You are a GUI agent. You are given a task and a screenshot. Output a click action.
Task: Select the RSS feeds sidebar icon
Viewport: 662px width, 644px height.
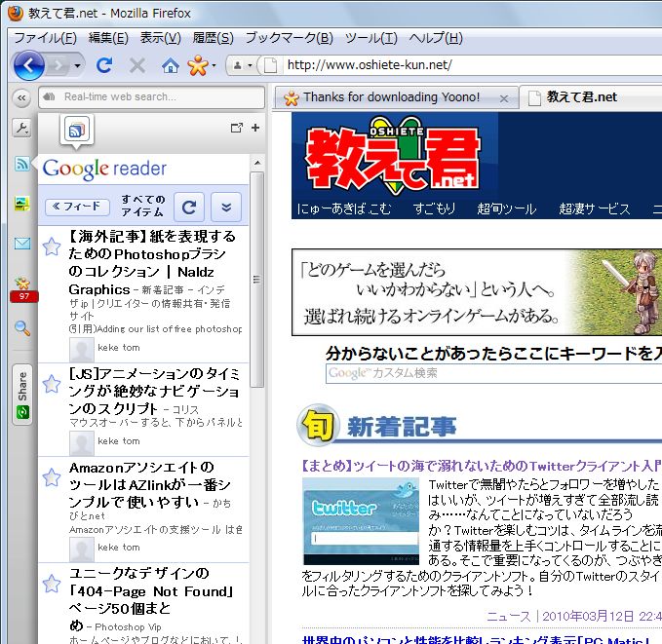22,164
